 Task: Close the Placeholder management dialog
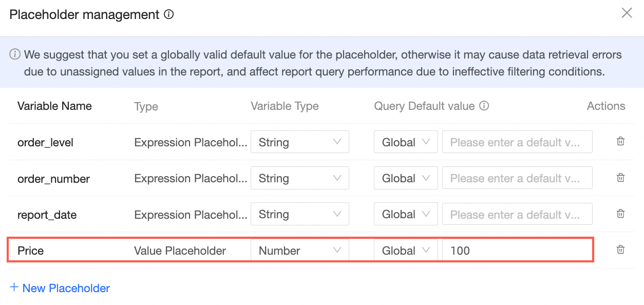coord(627,13)
